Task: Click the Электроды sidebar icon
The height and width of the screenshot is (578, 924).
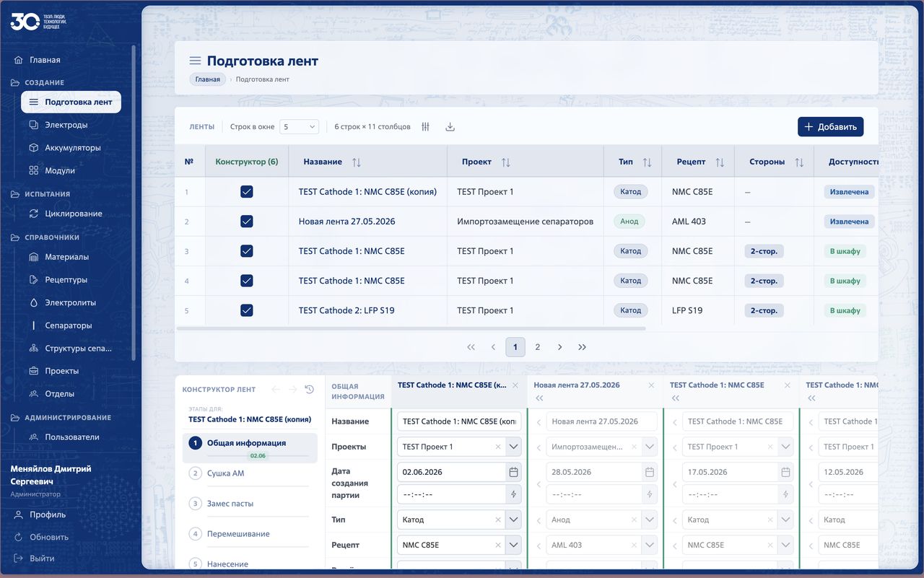Action: coord(33,125)
